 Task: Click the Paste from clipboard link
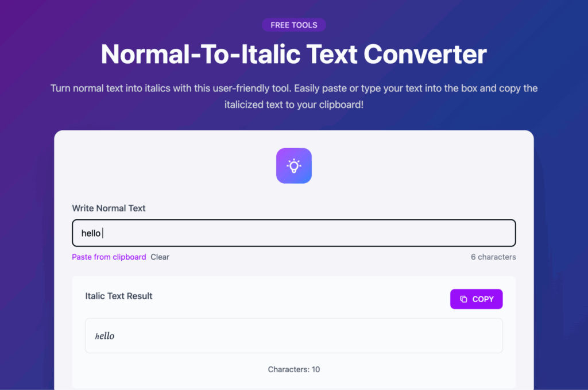109,257
